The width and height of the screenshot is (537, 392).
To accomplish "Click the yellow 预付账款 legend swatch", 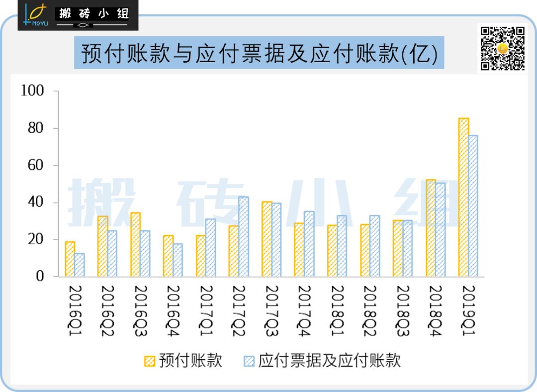I will tap(149, 361).
